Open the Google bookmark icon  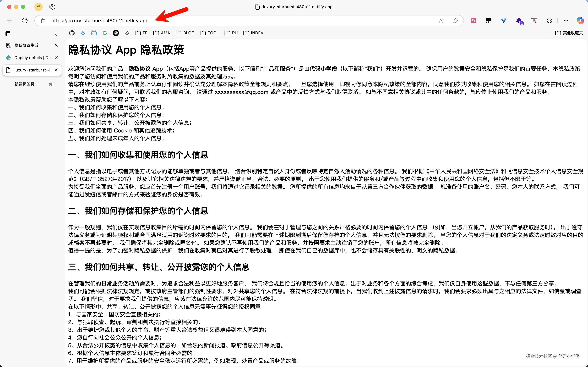[x=105, y=33]
